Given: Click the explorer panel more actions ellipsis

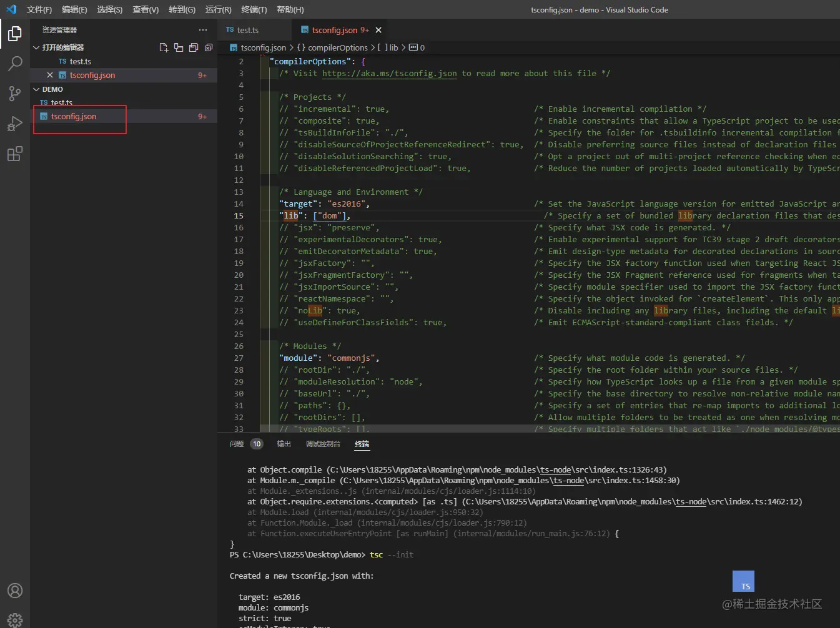Looking at the screenshot, I should pos(203,30).
